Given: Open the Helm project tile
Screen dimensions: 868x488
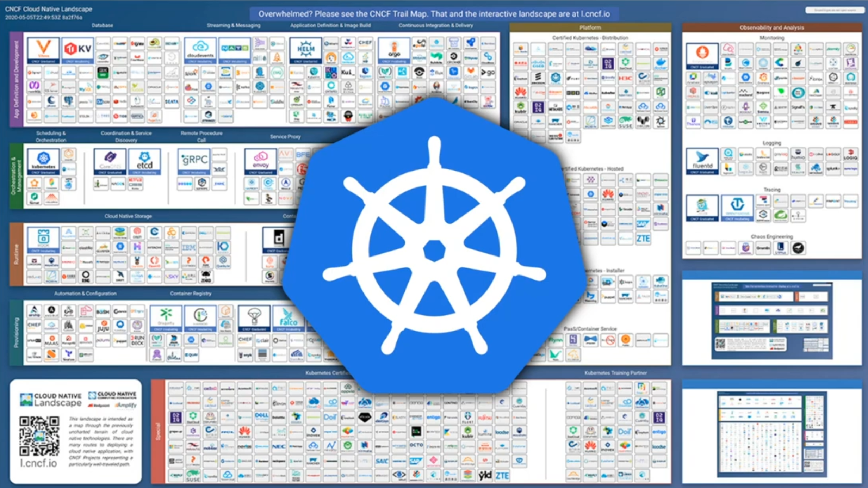Looking at the screenshot, I should coord(305,51).
